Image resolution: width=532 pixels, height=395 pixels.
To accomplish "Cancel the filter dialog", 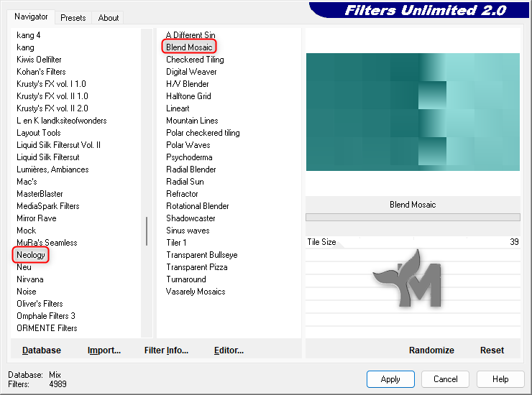I will (446, 379).
